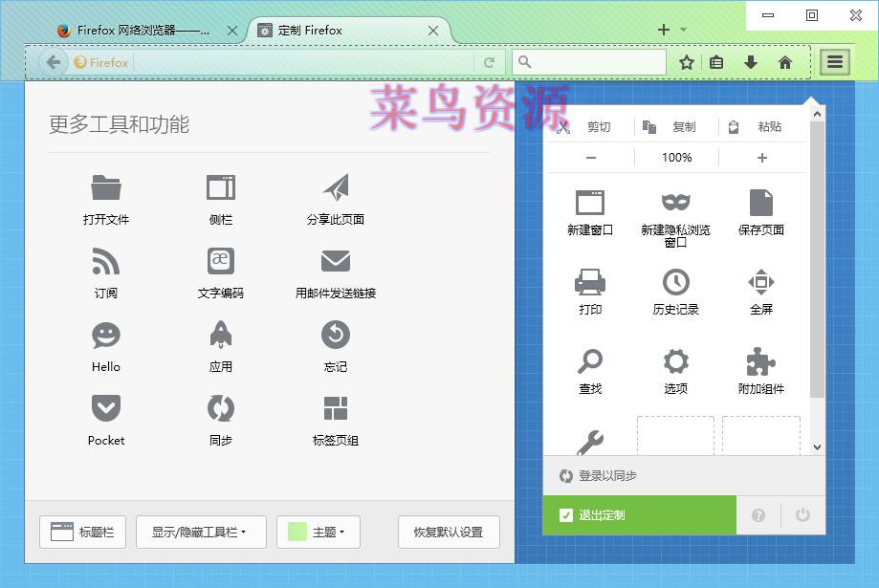Expand the 显示/隐藏工具栏 dropdown
This screenshot has width=879, height=588.
coord(201,532)
